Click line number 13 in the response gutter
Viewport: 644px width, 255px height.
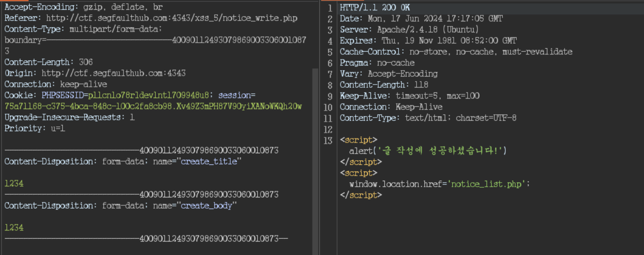pos(328,141)
